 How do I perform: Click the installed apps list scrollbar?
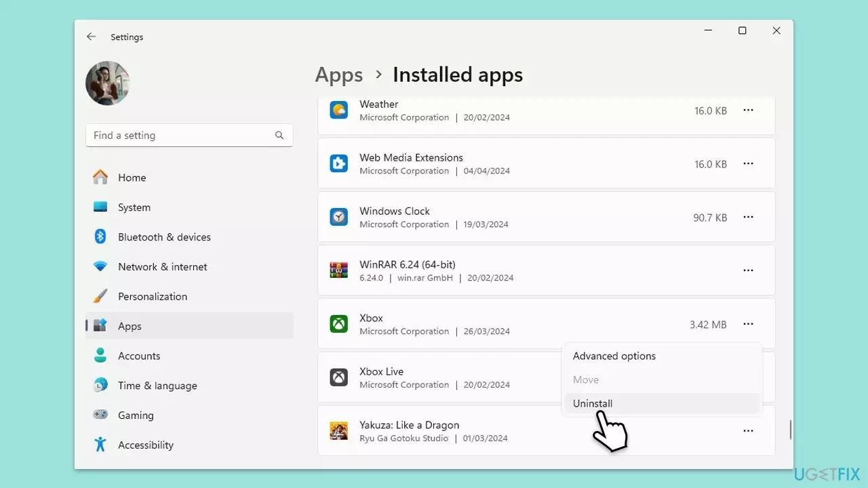(790, 429)
